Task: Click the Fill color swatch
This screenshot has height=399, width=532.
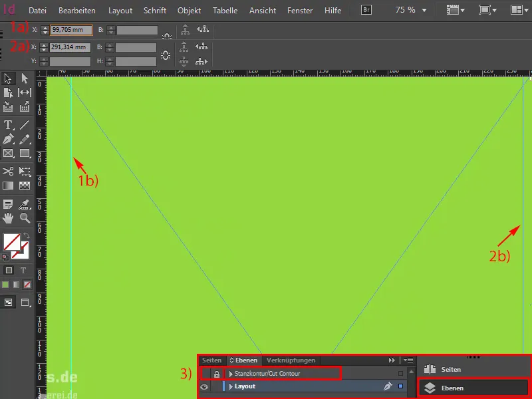Action: pos(12,242)
